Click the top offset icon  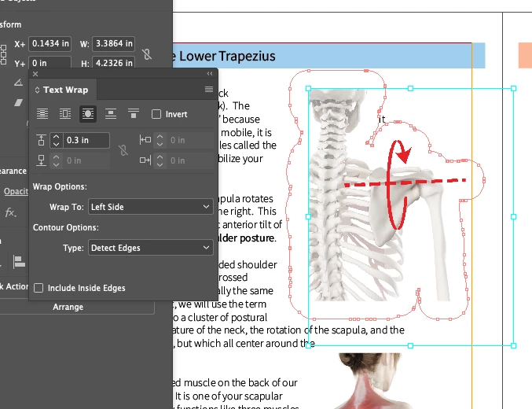41,140
